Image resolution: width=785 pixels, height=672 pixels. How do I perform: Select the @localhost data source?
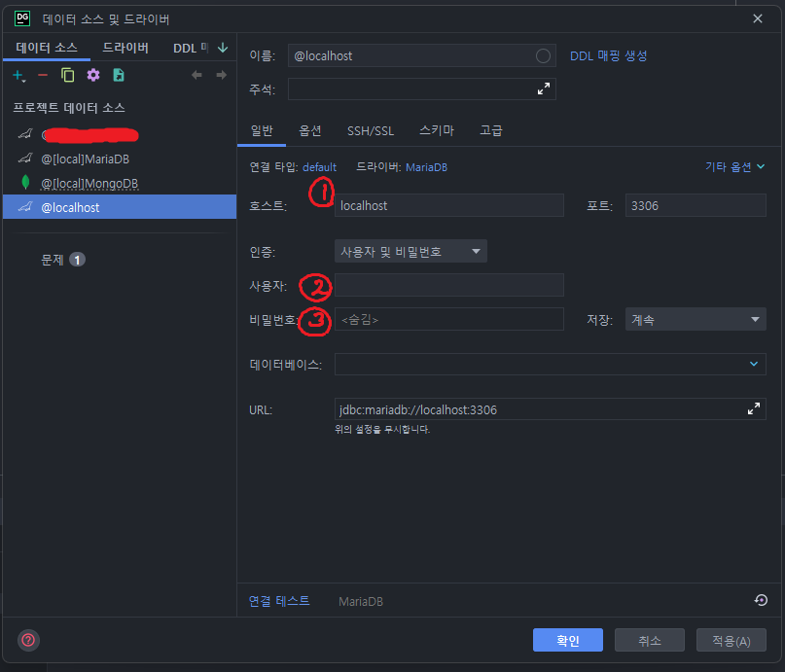[119, 207]
